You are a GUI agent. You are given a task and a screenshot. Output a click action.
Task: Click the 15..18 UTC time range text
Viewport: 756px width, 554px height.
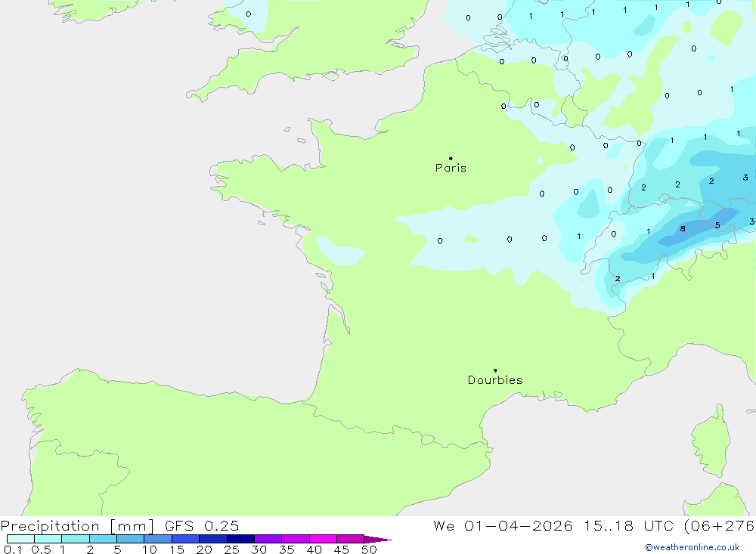pos(628,526)
